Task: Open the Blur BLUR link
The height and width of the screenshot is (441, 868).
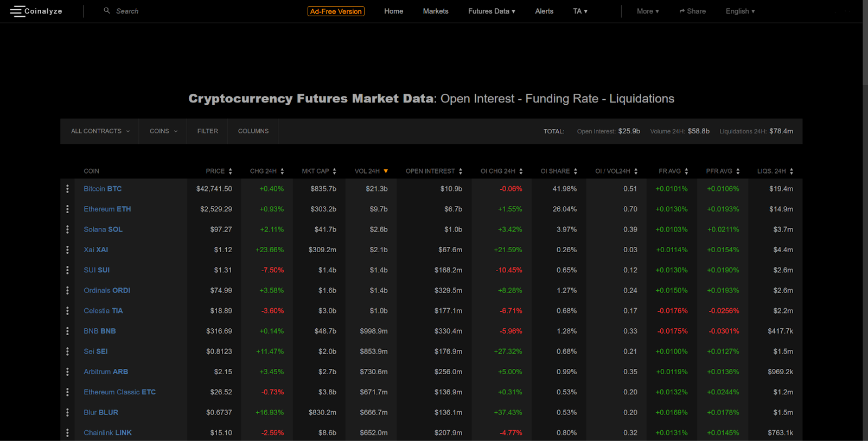Action: point(101,412)
